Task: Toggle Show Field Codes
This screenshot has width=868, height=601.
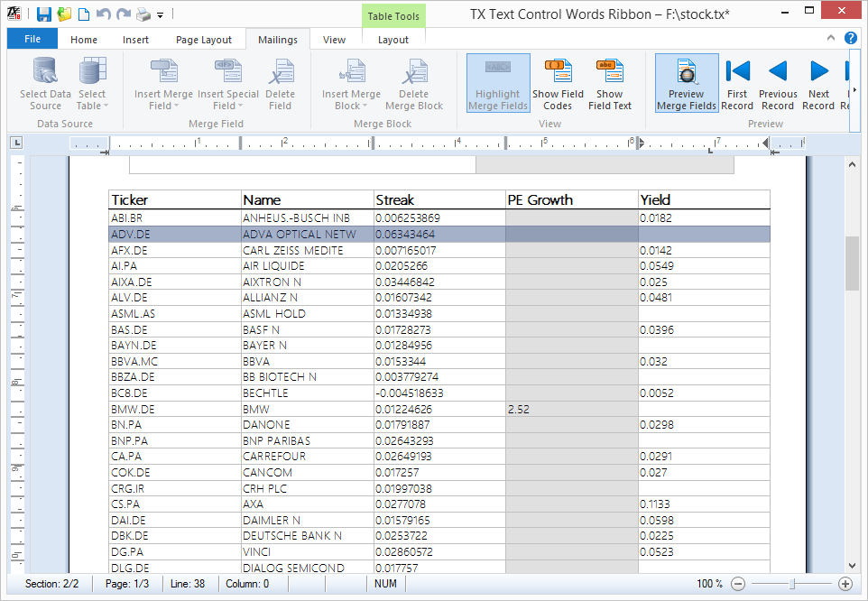Action: (x=558, y=83)
